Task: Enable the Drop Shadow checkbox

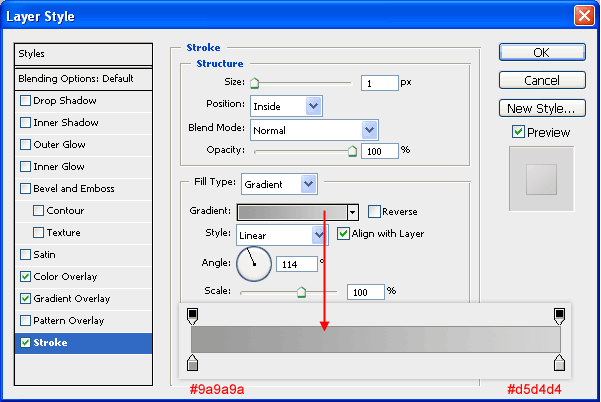Action: 26,101
